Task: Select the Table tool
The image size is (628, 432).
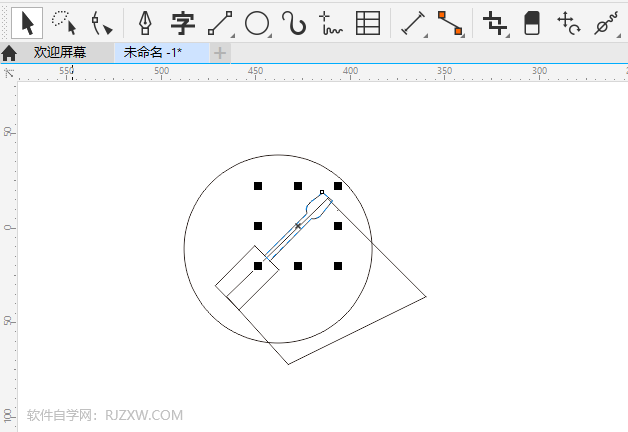Action: [368, 23]
